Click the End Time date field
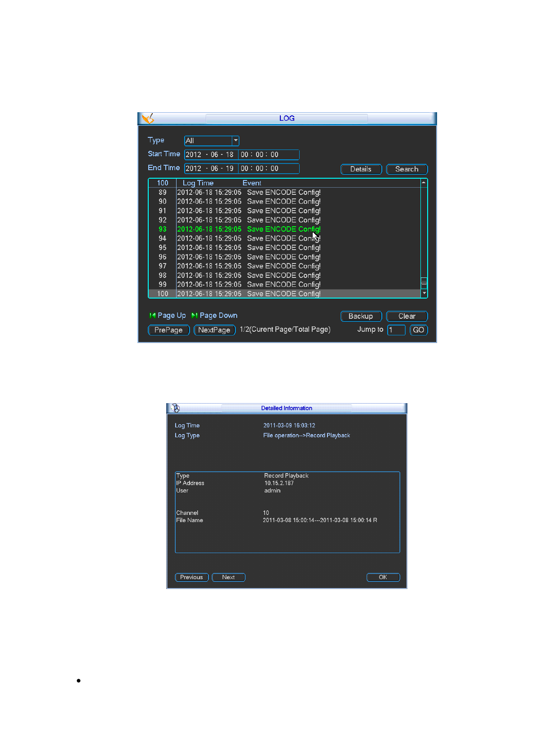This screenshot has width=535, height=756. tap(211, 168)
